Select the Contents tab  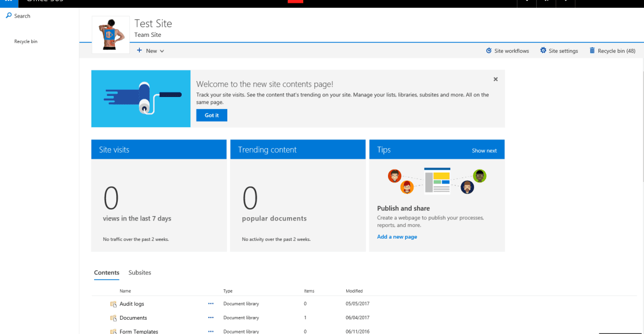(106, 272)
